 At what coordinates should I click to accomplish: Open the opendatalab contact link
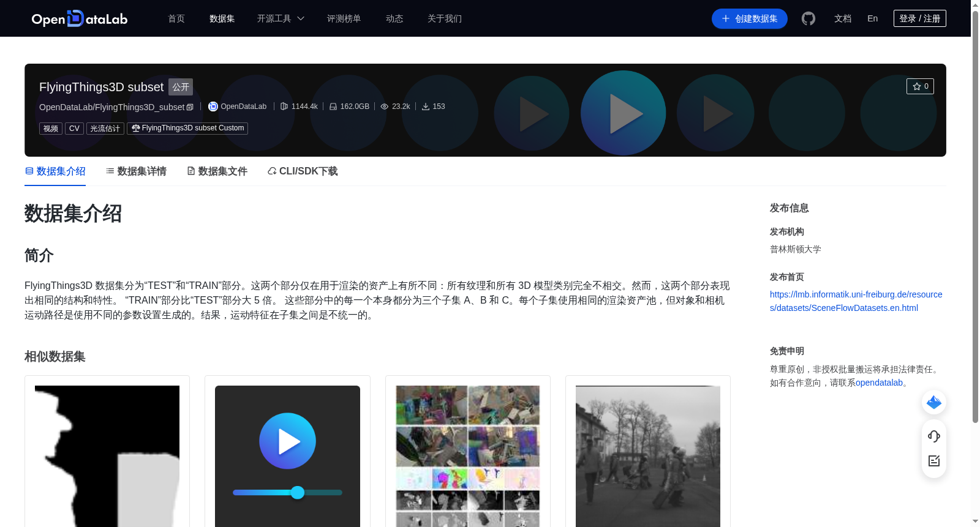pos(879,383)
